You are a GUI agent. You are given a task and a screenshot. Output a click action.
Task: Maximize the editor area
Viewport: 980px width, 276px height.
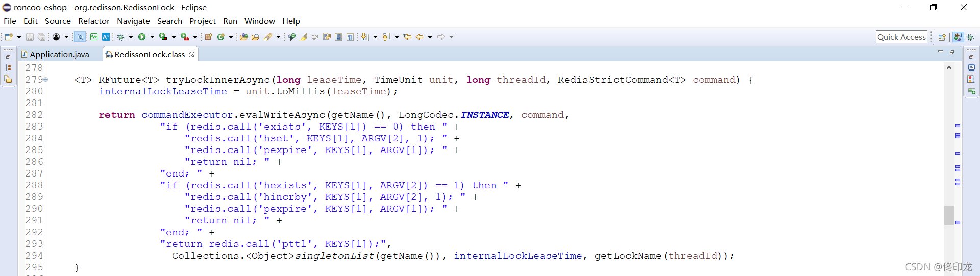click(952, 52)
